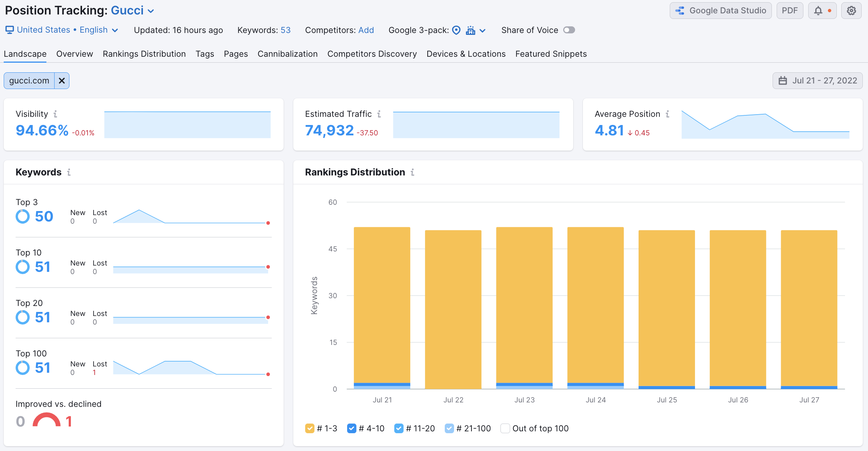Click the Google Data Studio button
868x451 pixels.
pyautogui.click(x=720, y=10)
